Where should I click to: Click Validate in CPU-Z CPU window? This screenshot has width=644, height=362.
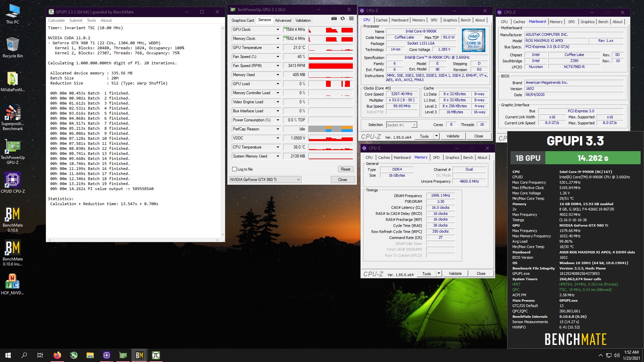[452, 136]
